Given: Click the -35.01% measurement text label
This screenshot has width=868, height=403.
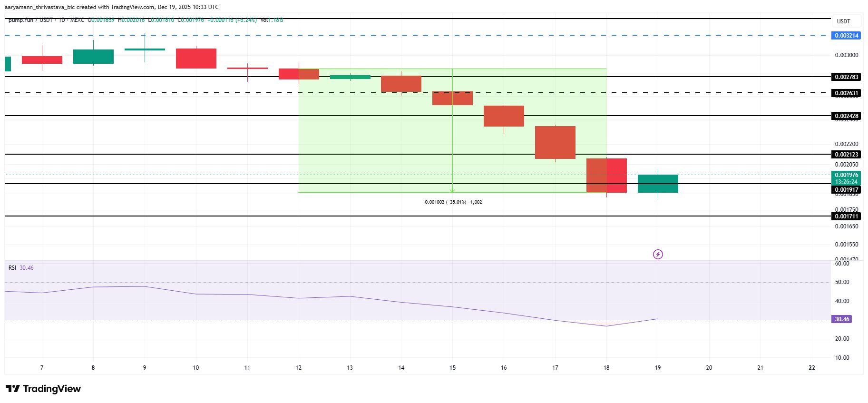Looking at the screenshot, I should point(452,202).
